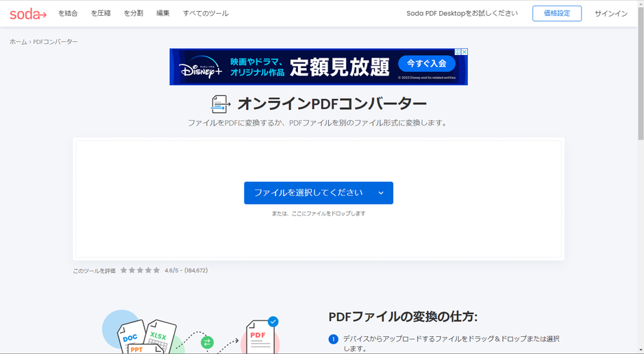Rate the tool four stars
The image size is (644, 354).
tap(148, 270)
